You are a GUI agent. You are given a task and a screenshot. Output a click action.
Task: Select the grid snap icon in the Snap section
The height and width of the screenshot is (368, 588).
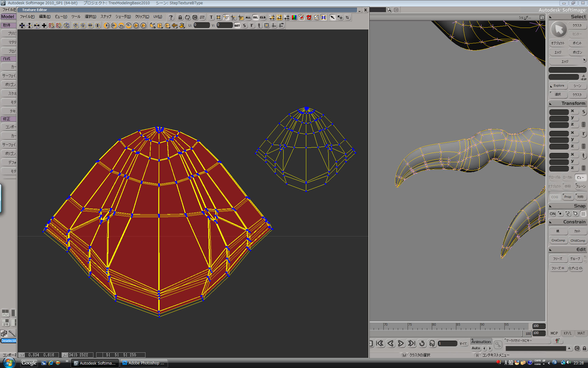click(584, 213)
